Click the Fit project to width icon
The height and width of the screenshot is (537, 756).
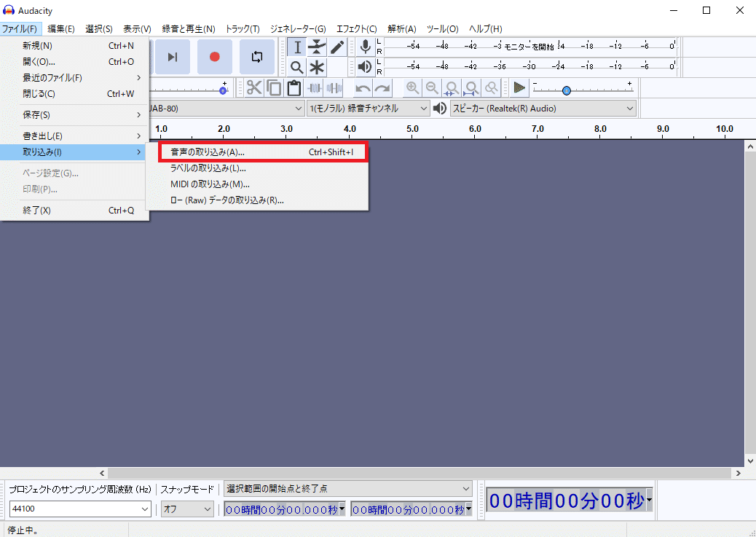(471, 88)
